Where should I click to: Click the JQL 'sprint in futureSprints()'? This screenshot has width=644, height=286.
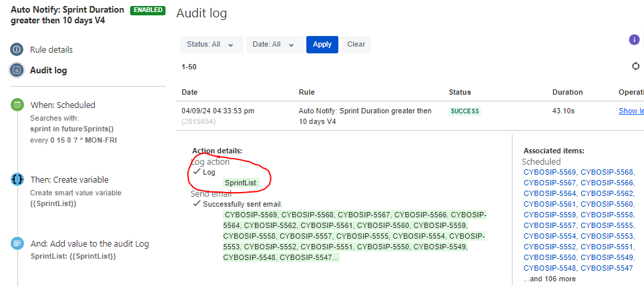tap(72, 129)
